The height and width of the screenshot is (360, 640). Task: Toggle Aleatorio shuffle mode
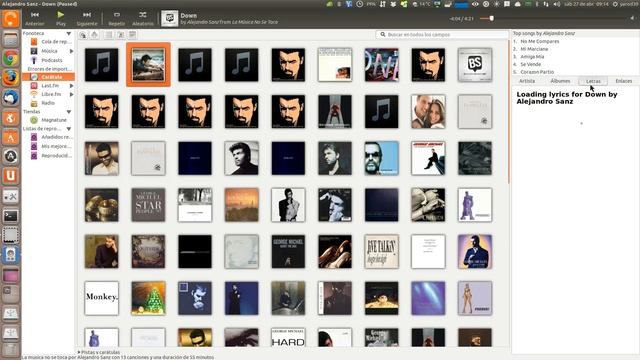(143, 18)
